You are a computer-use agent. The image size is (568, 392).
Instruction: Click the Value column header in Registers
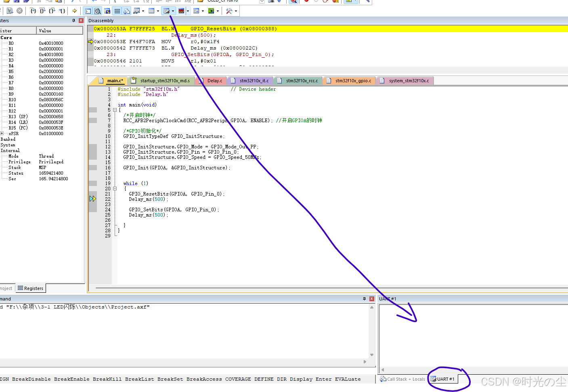[x=60, y=31]
